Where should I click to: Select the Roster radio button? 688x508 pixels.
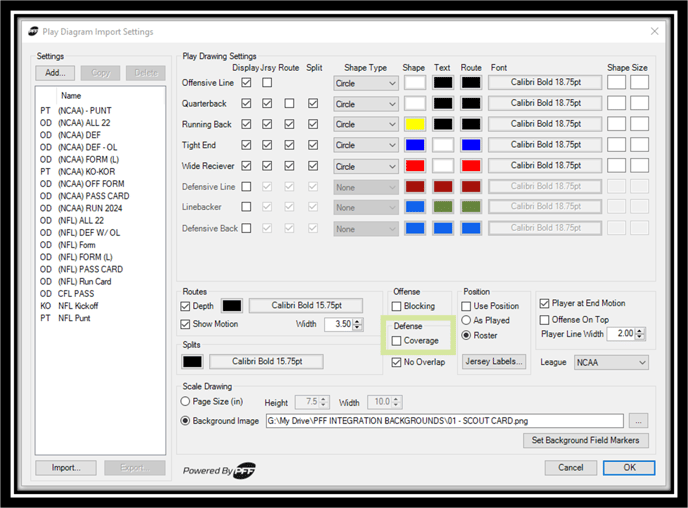click(x=466, y=335)
